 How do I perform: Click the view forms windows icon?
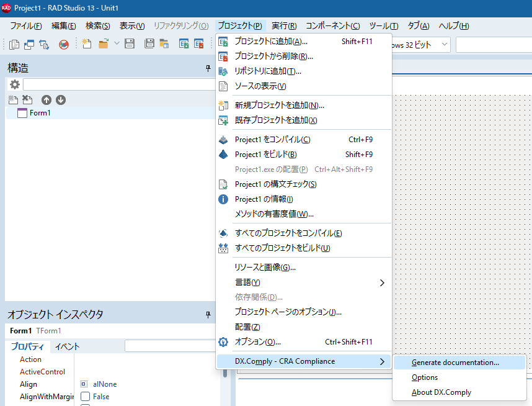[x=29, y=44]
